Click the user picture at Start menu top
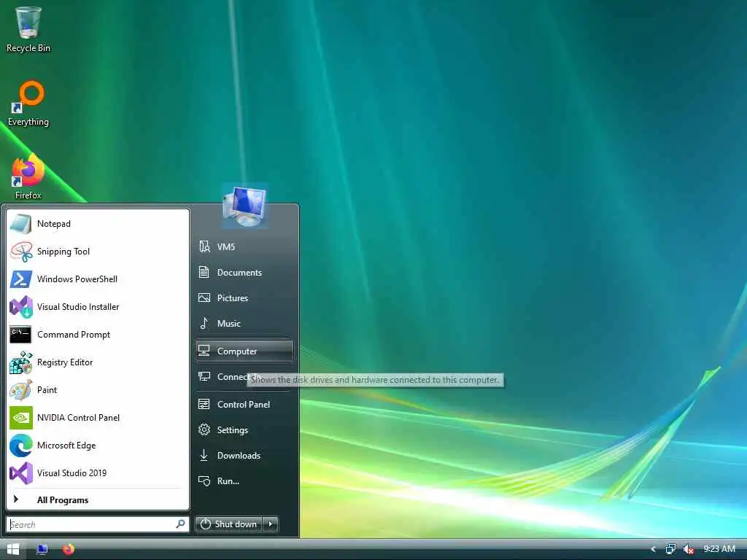This screenshot has width=747, height=560. point(244,206)
